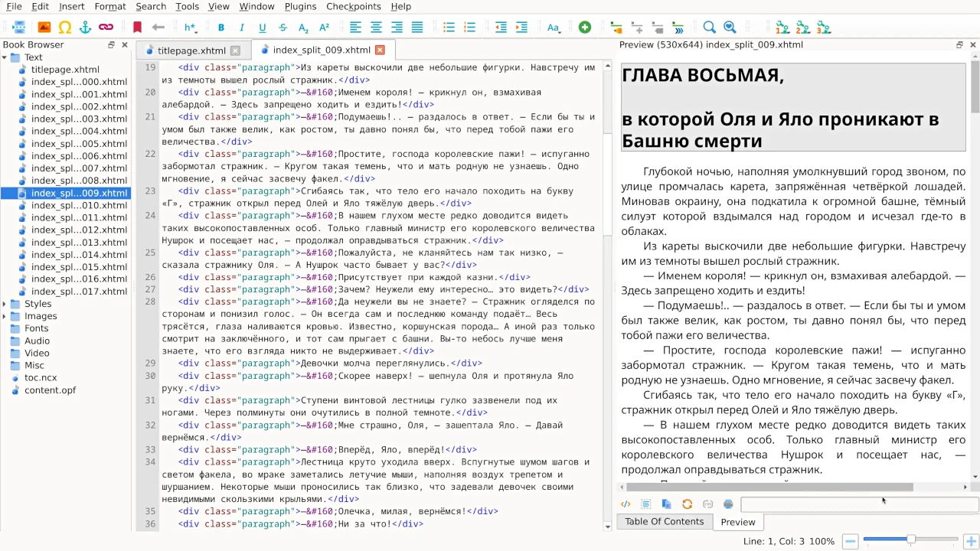The height and width of the screenshot is (551, 980).
Task: Switch to the titlepage.xhtml tab
Action: [191, 51]
